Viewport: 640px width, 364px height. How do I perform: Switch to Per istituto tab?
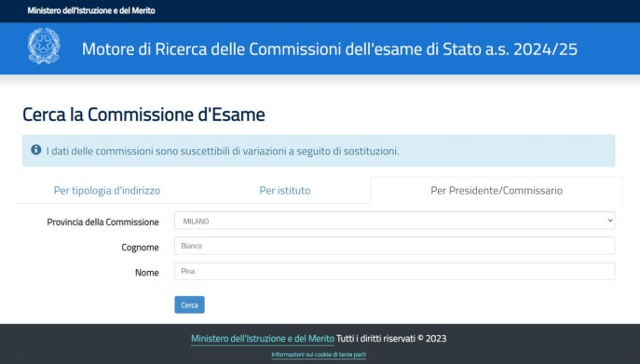[x=285, y=190]
